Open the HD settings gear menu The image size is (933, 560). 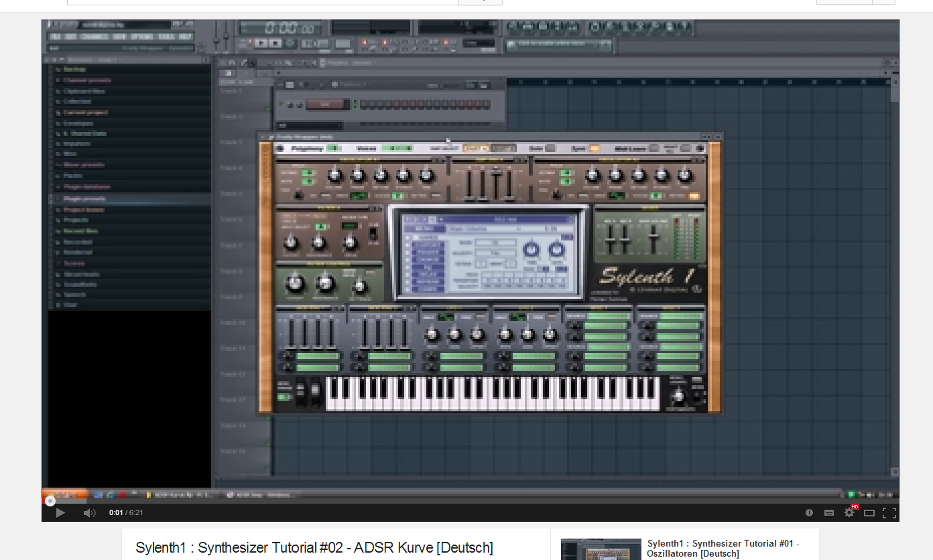[x=850, y=512]
